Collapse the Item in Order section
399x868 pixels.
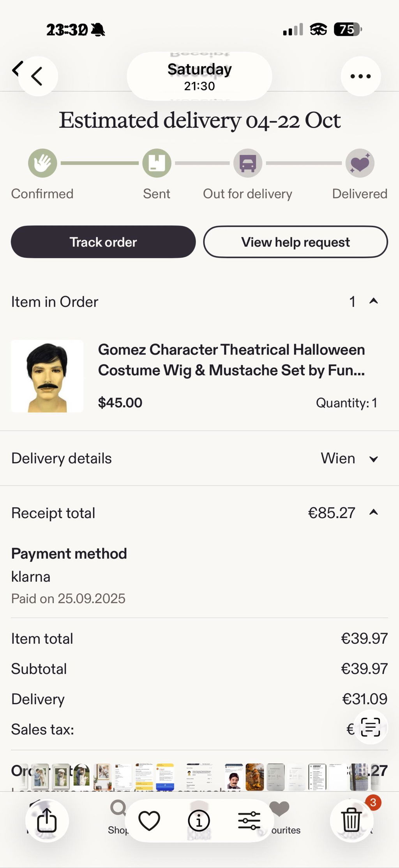coord(374,301)
